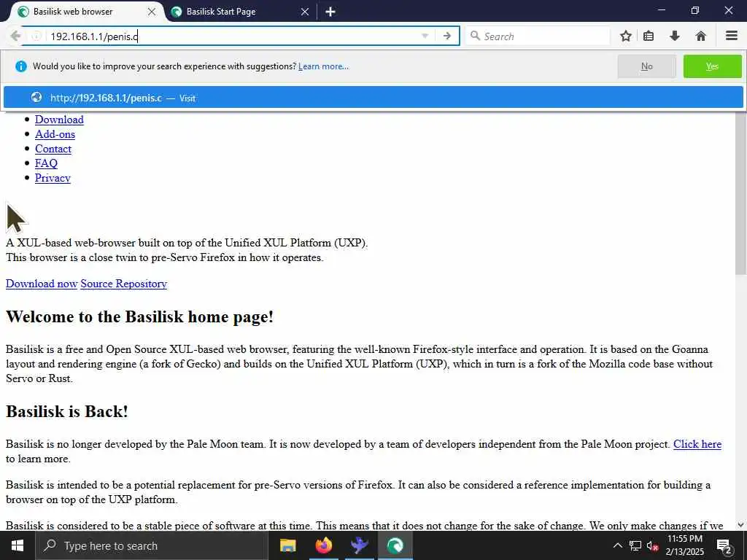
Task: Go to the Home page icon
Action: pos(700,36)
